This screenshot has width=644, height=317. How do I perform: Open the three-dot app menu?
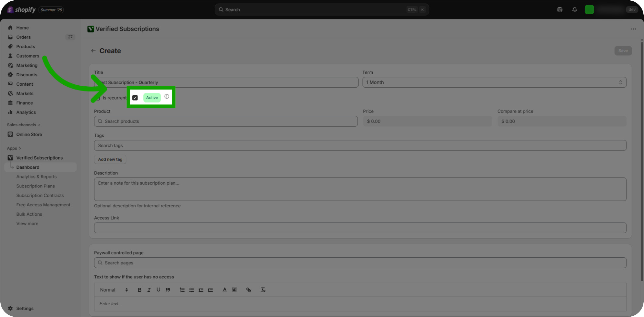click(633, 29)
